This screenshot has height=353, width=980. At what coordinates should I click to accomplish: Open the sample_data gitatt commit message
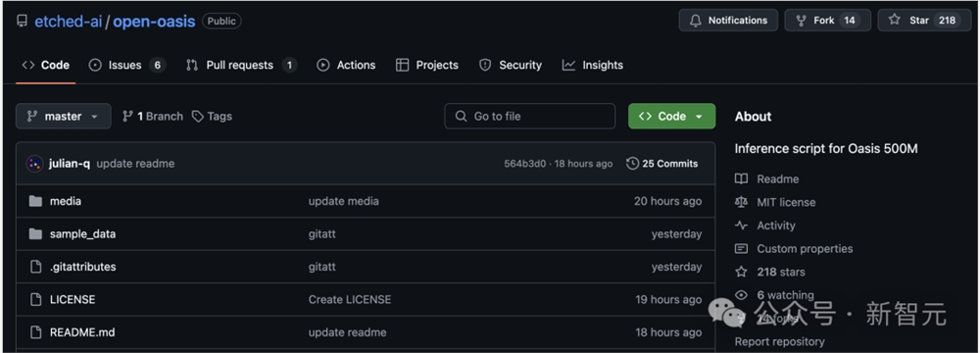[x=321, y=234]
